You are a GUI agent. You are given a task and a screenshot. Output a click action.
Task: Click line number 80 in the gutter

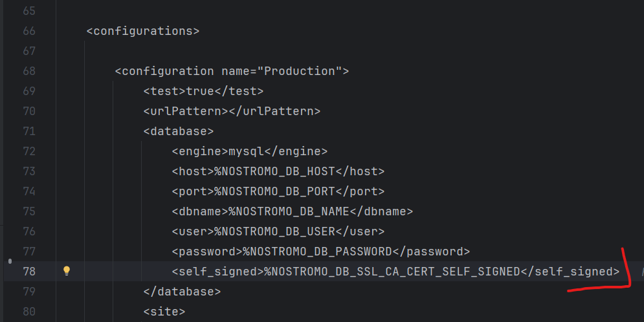[x=28, y=312]
